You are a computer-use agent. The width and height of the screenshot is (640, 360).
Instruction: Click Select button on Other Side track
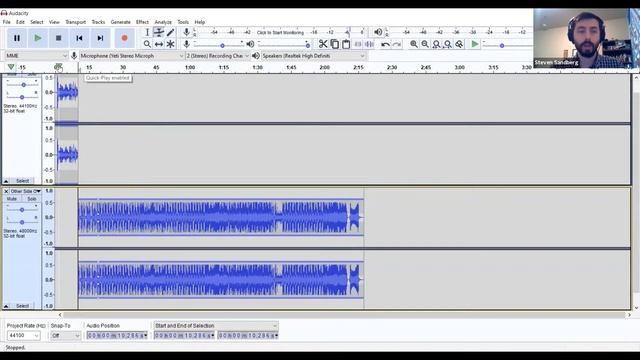point(22,306)
